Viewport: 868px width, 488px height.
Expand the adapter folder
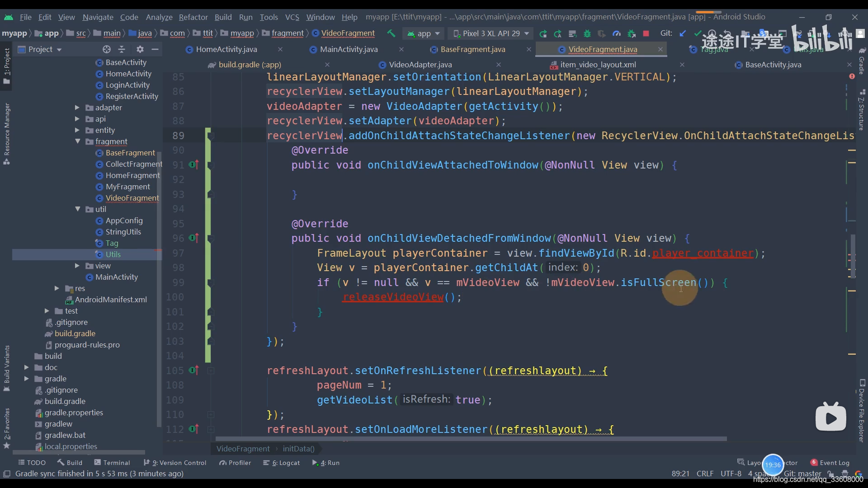[77, 108]
